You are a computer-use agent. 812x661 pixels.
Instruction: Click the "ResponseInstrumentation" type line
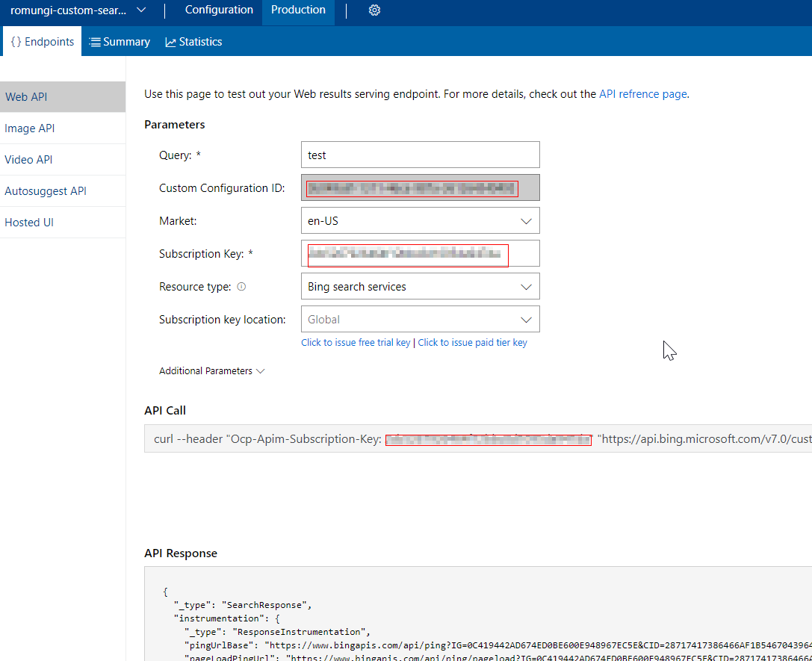[278, 632]
